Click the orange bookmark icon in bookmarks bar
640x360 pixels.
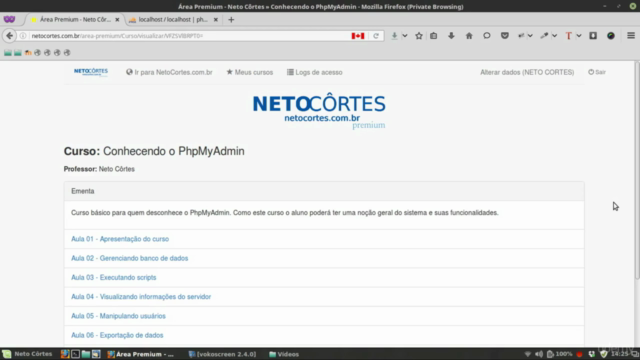(28, 53)
